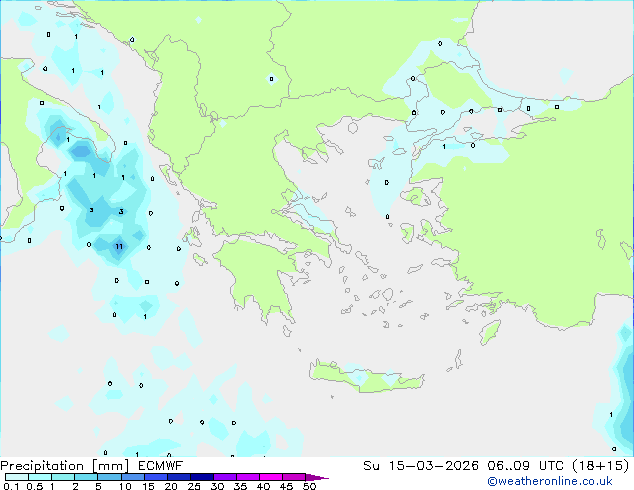Click the '(18+15)' forecast offset text

[601, 466]
